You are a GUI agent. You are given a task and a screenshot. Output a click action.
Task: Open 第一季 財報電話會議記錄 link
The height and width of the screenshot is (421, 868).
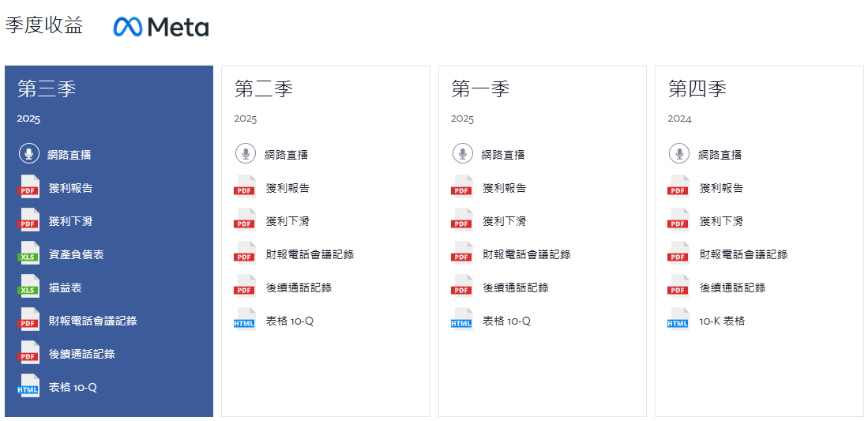(527, 254)
